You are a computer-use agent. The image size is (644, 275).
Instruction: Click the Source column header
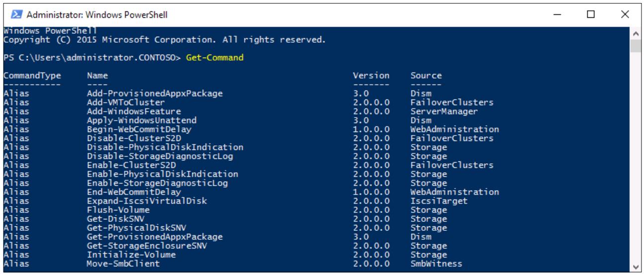pos(426,76)
